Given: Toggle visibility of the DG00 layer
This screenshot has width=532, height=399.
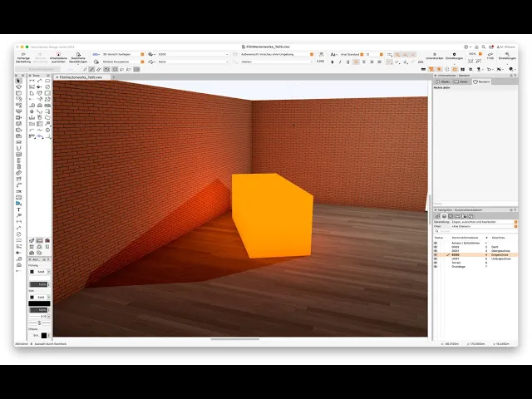Looking at the screenshot, I should tap(436, 247).
